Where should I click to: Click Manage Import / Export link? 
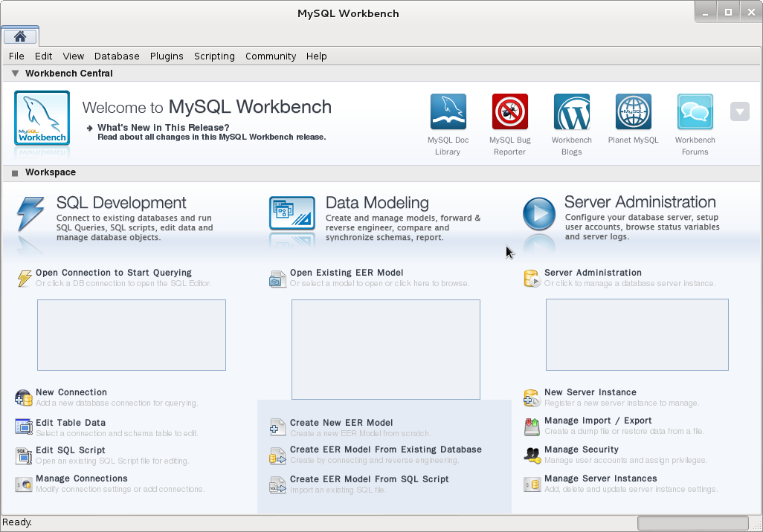pyautogui.click(x=597, y=421)
